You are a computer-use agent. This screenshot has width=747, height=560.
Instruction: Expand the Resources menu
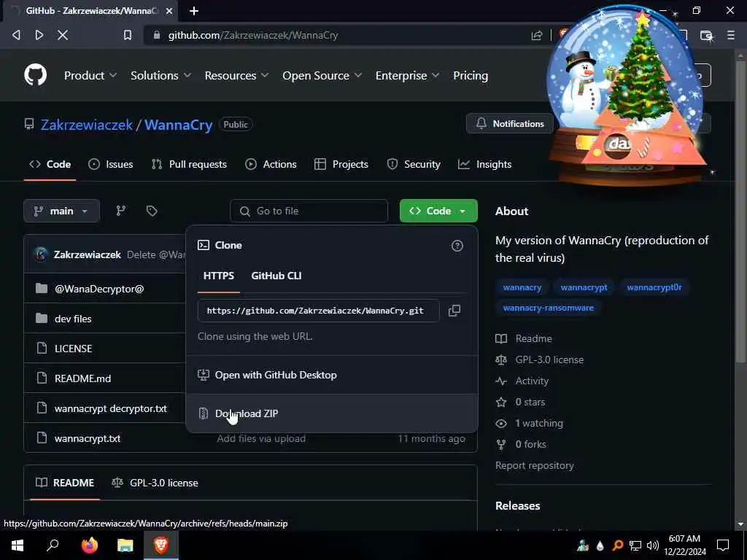pyautogui.click(x=236, y=75)
